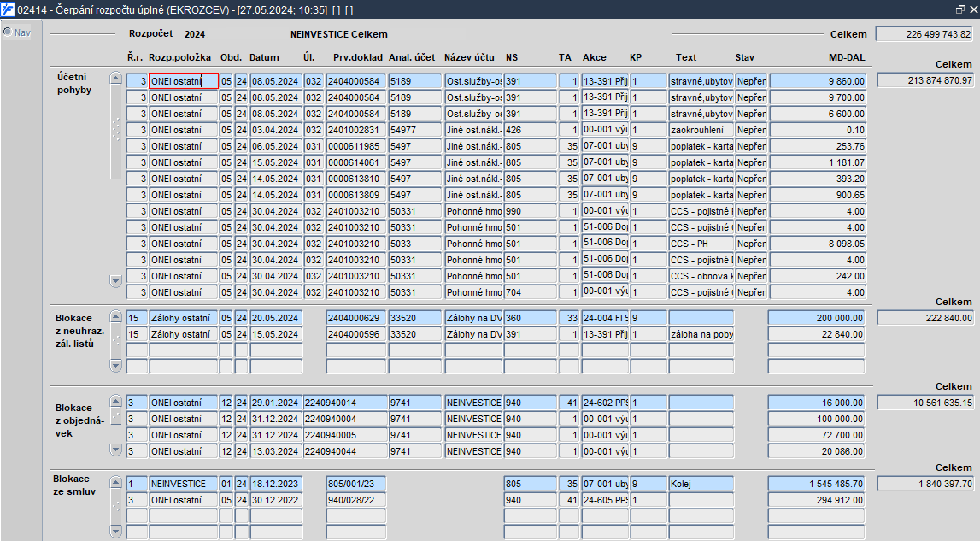Click document number 0000613809
Screen dimensions: 980x541
click(356, 195)
